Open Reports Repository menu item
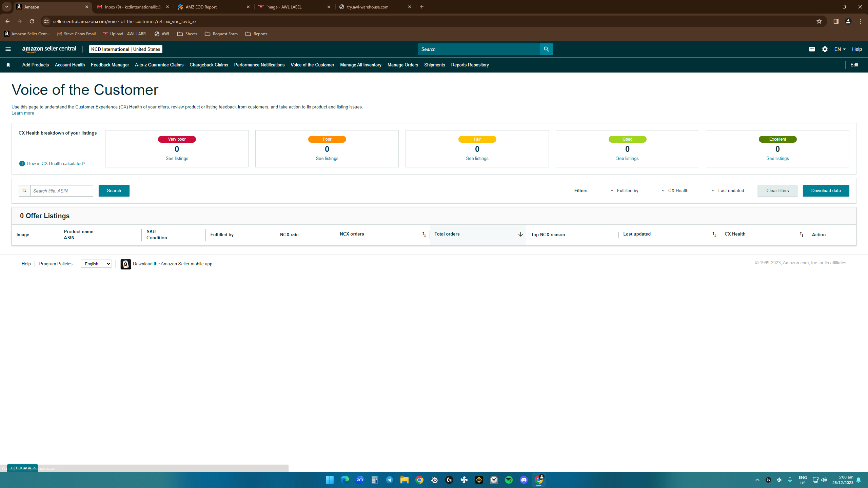Viewport: 868px width, 488px height. [x=470, y=65]
